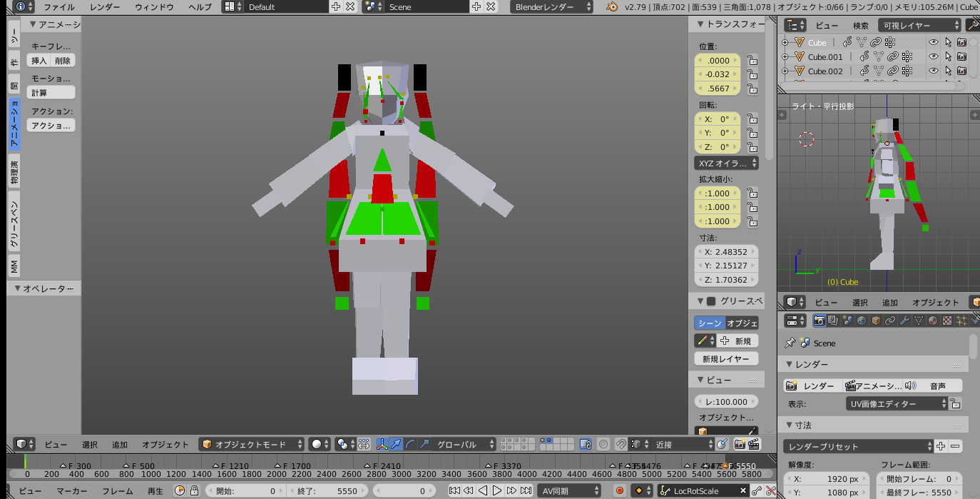Click the Audio render button
The image size is (980, 499).
click(x=932, y=385)
